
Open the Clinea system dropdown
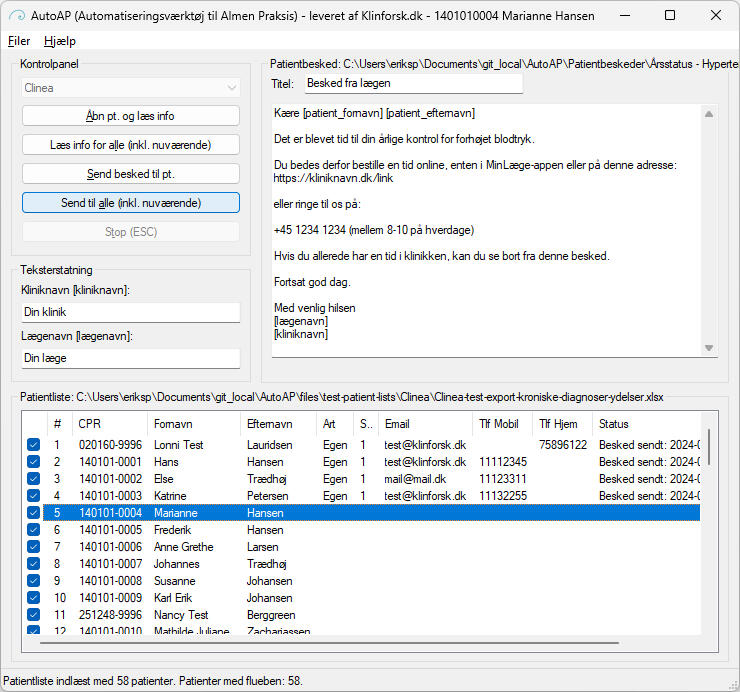click(x=130, y=88)
